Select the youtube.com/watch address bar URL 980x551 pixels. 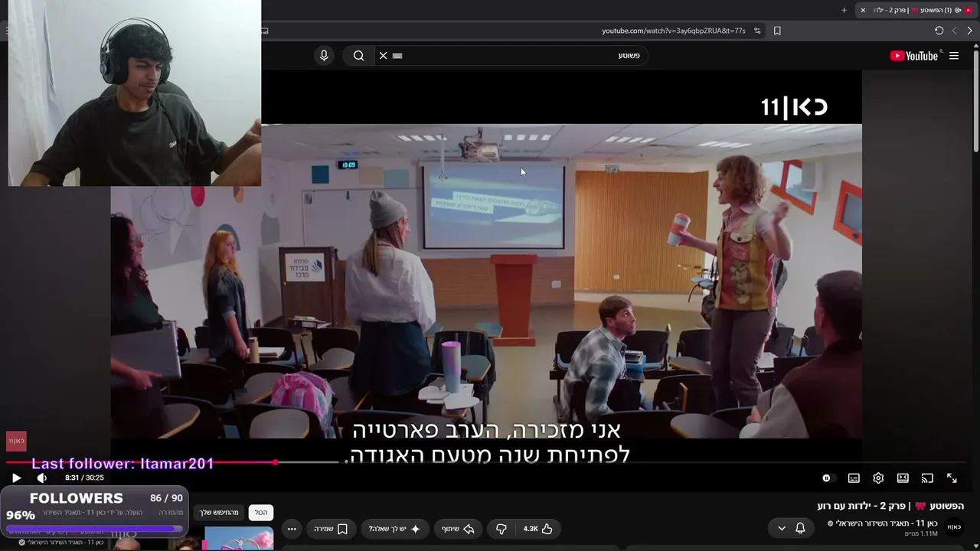pyautogui.click(x=673, y=31)
